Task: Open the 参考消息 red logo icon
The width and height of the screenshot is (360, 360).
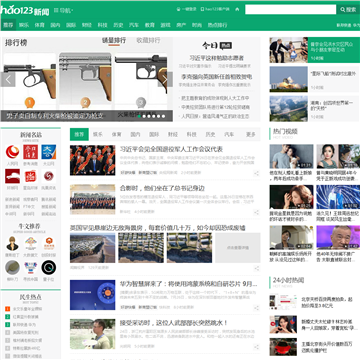Action: [x=30, y=152]
